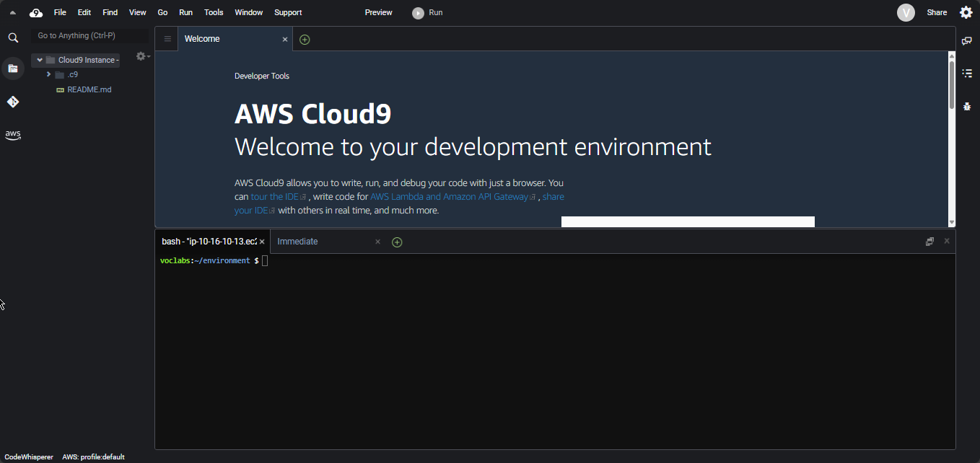The height and width of the screenshot is (463, 980).
Task: Select the bash terminal tab
Action: (x=212, y=242)
